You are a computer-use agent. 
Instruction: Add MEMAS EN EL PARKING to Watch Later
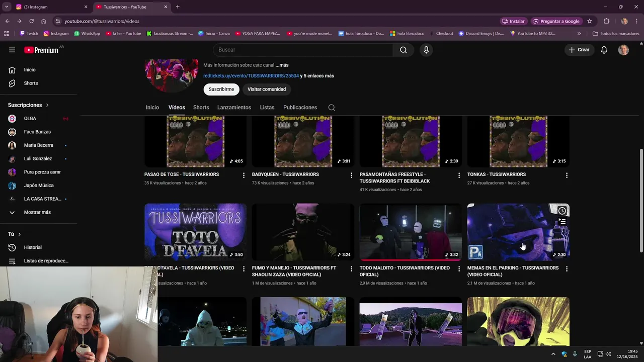562,211
